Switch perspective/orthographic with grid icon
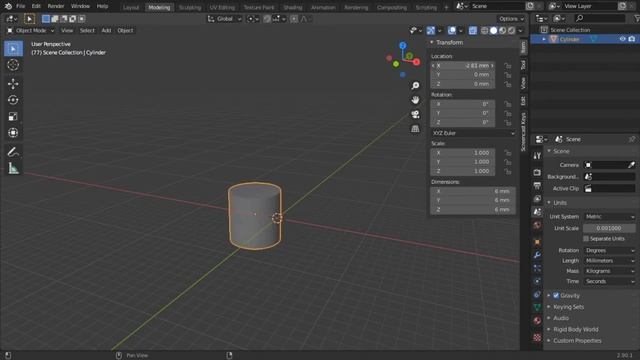The width and height of the screenshot is (640, 360). pyautogui.click(x=415, y=129)
